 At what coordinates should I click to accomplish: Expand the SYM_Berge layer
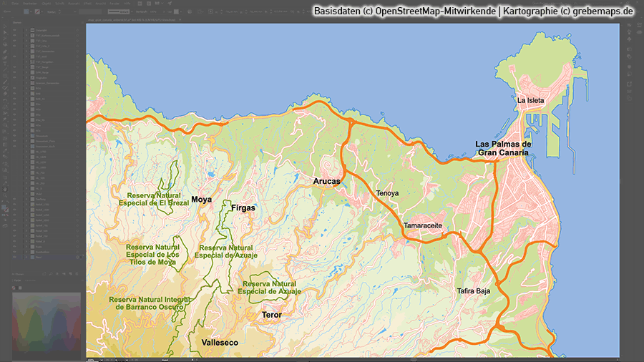pos(26,72)
